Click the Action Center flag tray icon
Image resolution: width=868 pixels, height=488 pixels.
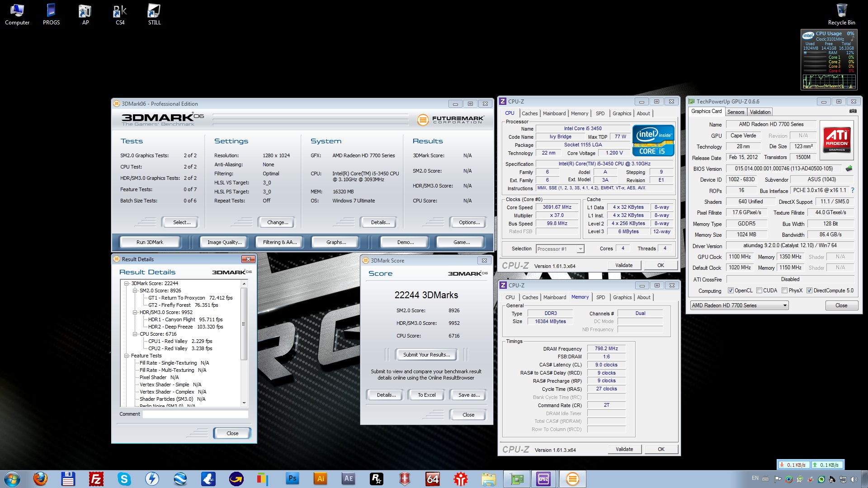(778, 479)
